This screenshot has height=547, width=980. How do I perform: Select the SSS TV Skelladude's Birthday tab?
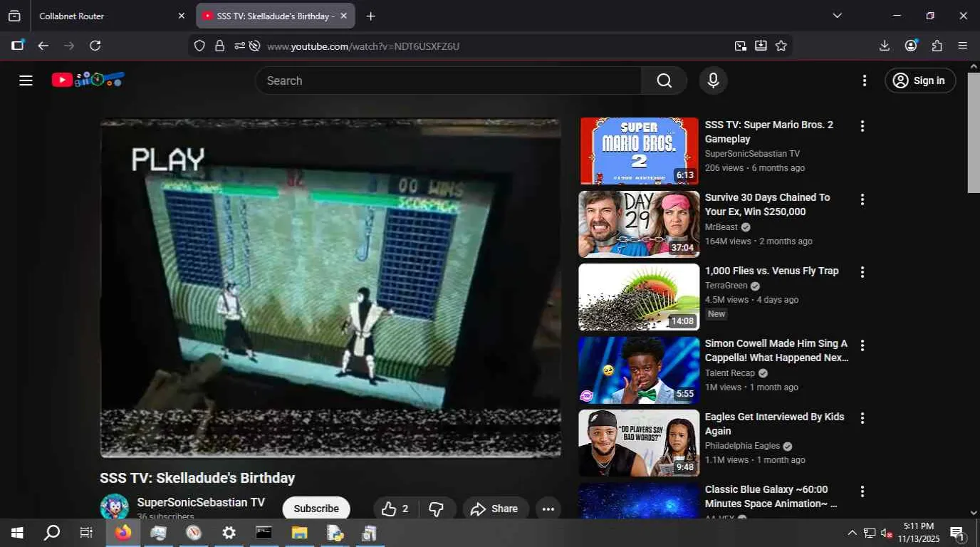point(275,16)
